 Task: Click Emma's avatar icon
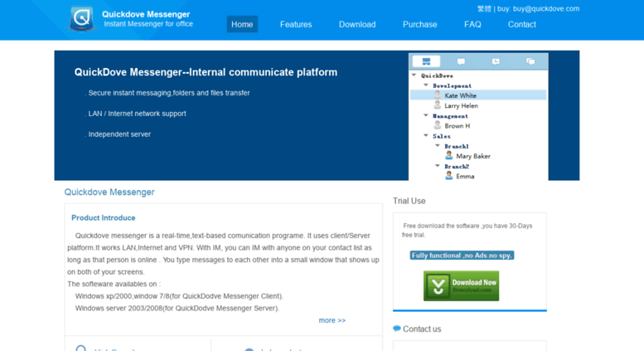(449, 176)
